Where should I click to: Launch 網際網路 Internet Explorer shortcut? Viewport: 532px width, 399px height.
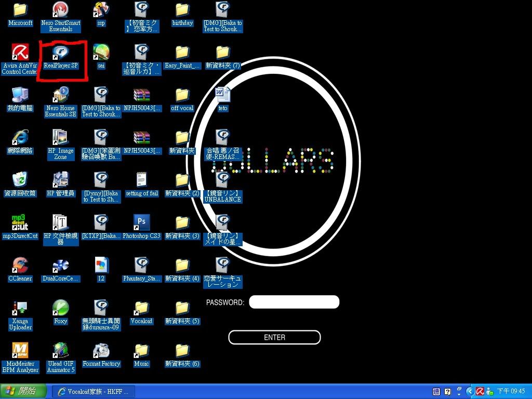pyautogui.click(x=20, y=142)
